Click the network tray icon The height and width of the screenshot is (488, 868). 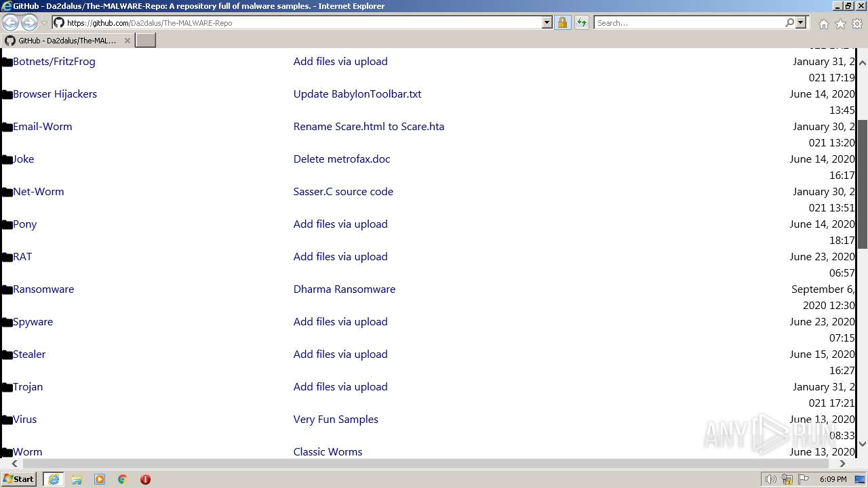(787, 479)
